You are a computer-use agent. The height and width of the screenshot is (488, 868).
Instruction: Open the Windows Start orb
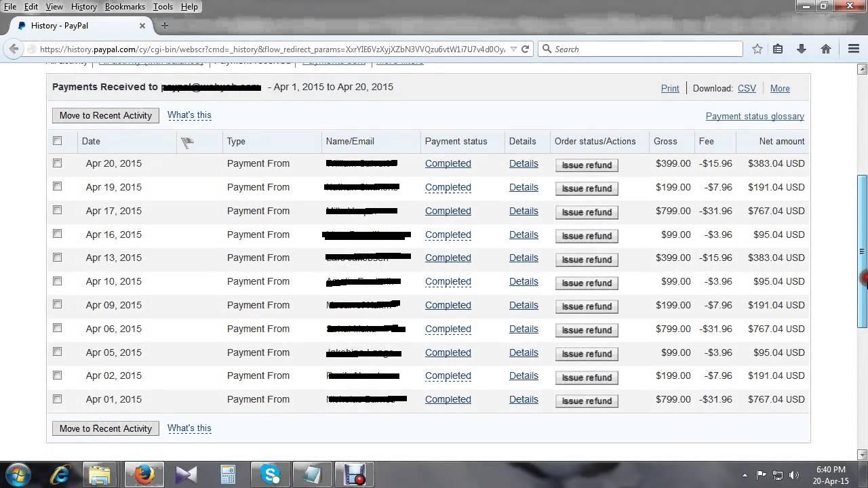[x=18, y=474]
